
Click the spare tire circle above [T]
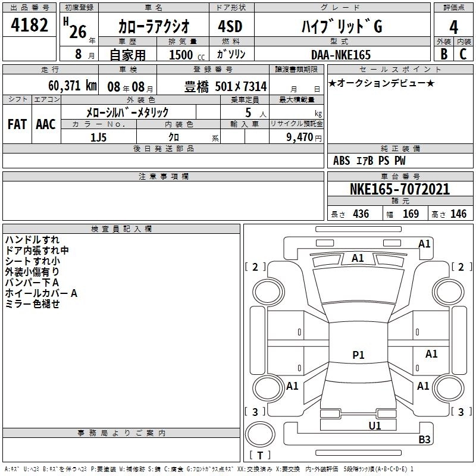(x=260, y=434)
